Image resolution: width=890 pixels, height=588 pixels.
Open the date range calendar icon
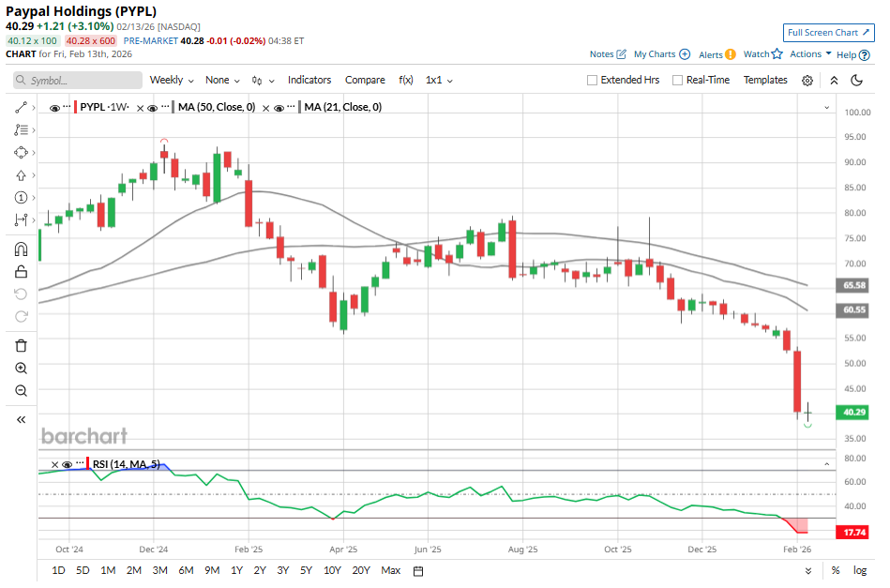[418, 571]
